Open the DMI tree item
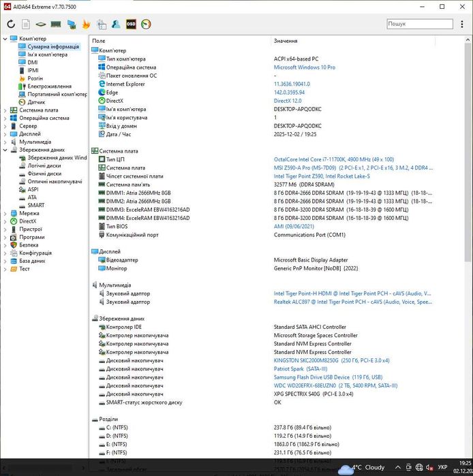This screenshot has height=476, width=473. (33, 63)
